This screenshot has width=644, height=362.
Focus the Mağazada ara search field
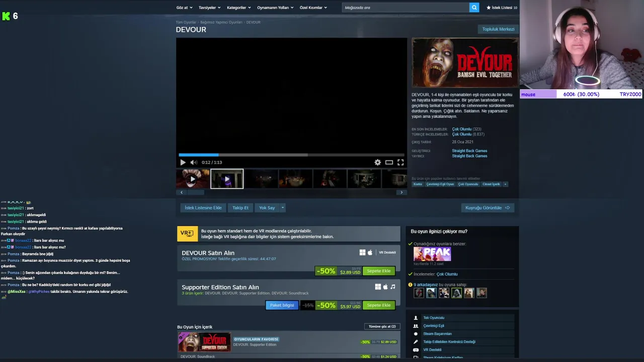(406, 8)
